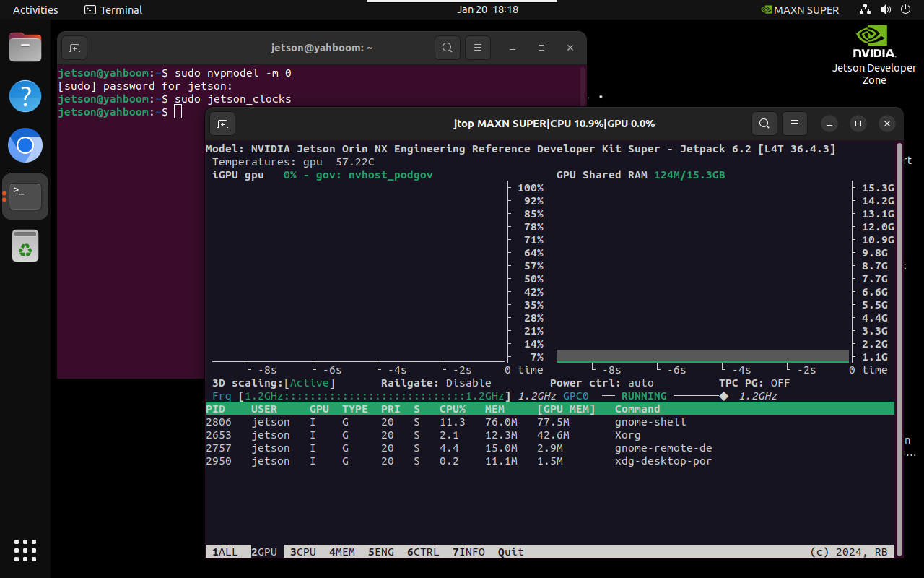Sort processes by CPU% column header
This screenshot has height=578, width=924.
point(453,409)
